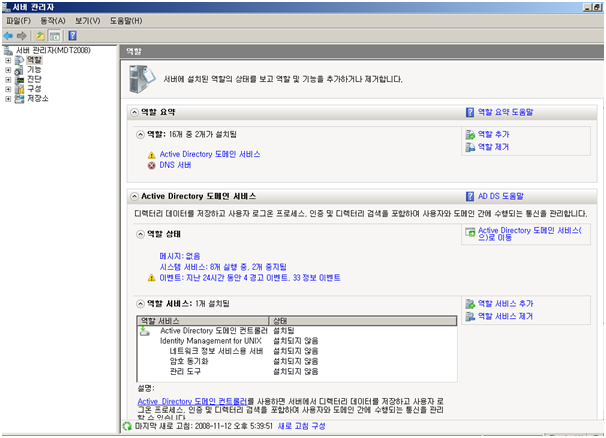The height and width of the screenshot is (438, 606).
Task: Select the 역할 item in the tree
Action: pos(34,60)
